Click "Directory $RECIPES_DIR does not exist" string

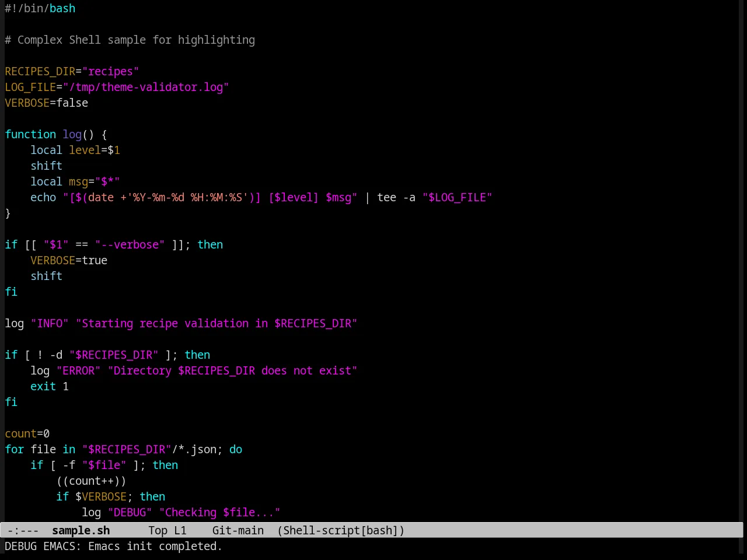(x=233, y=370)
